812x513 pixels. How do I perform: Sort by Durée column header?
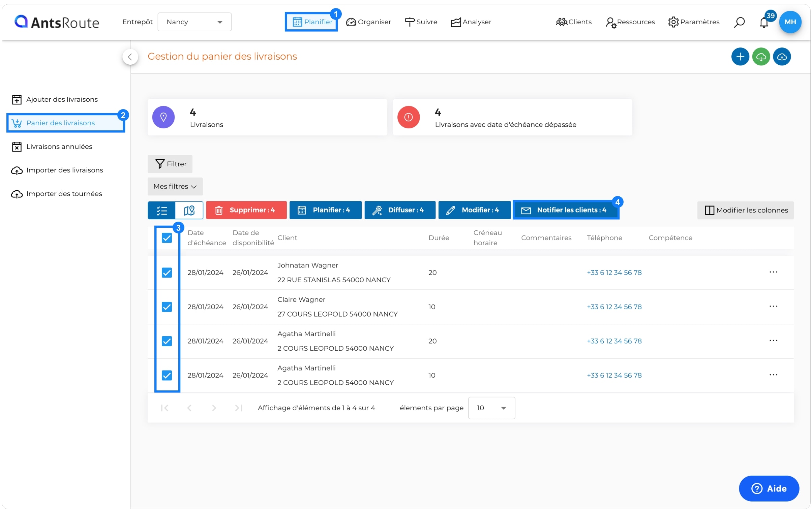tap(439, 238)
